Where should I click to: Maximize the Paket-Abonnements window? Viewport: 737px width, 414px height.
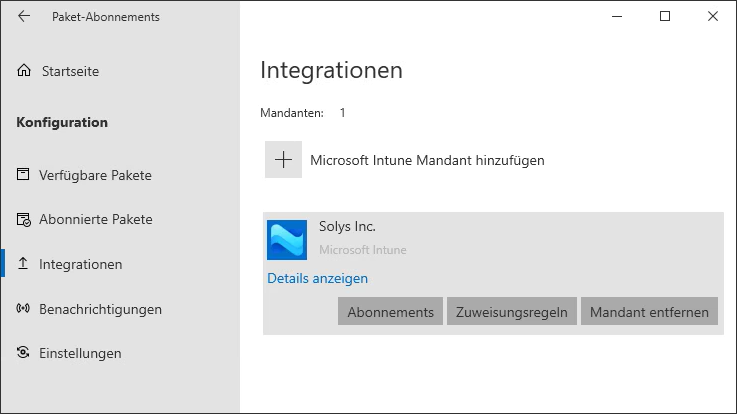coord(665,17)
